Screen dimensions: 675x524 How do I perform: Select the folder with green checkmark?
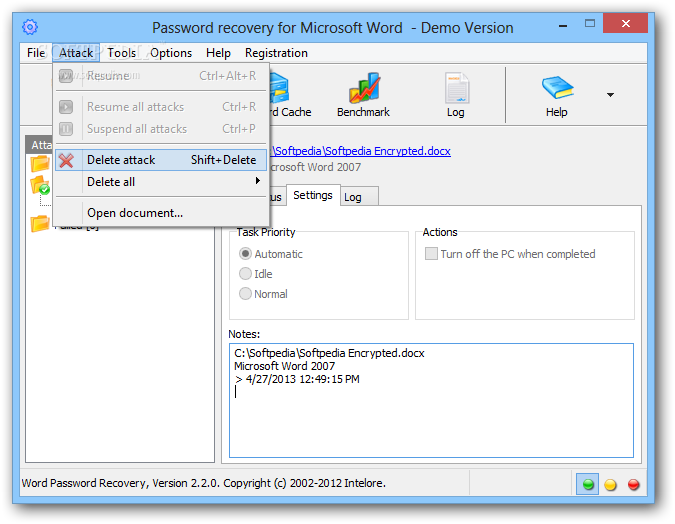(40, 185)
